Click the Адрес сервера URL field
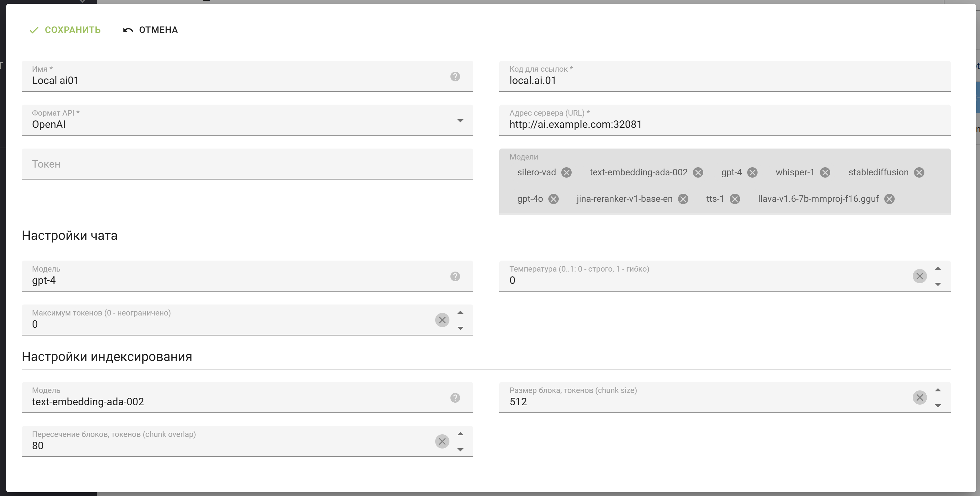 coord(724,124)
